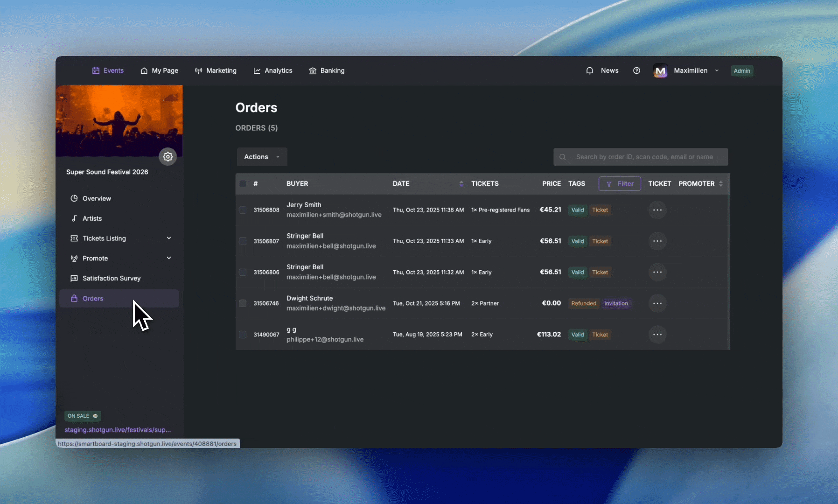Viewport: 838px width, 504px height.
Task: Focus the order search field
Action: coord(641,157)
